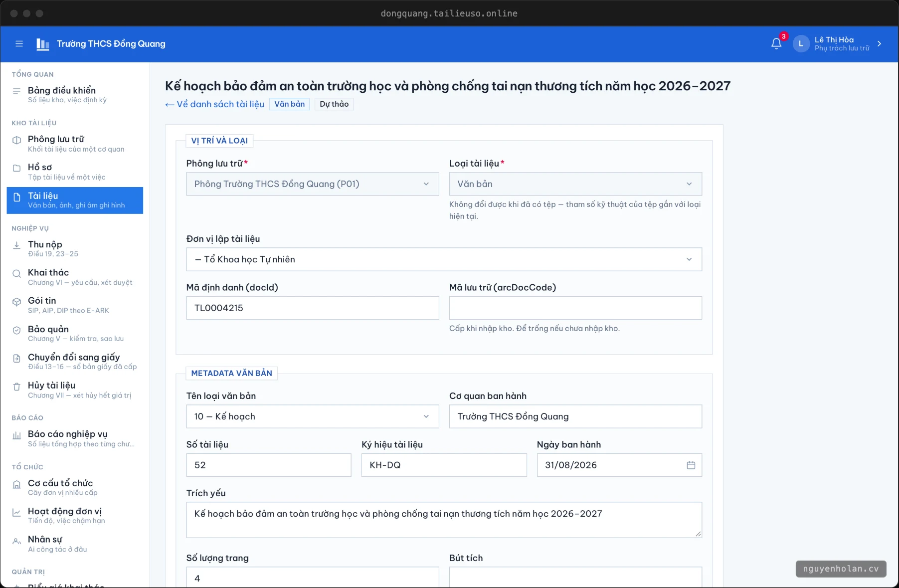Click the Cơ cấu tổ chức building icon
This screenshot has height=588, width=899.
[x=17, y=484]
